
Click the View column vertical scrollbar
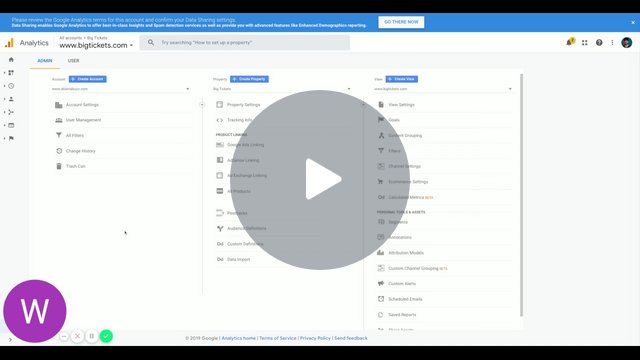(x=521, y=195)
